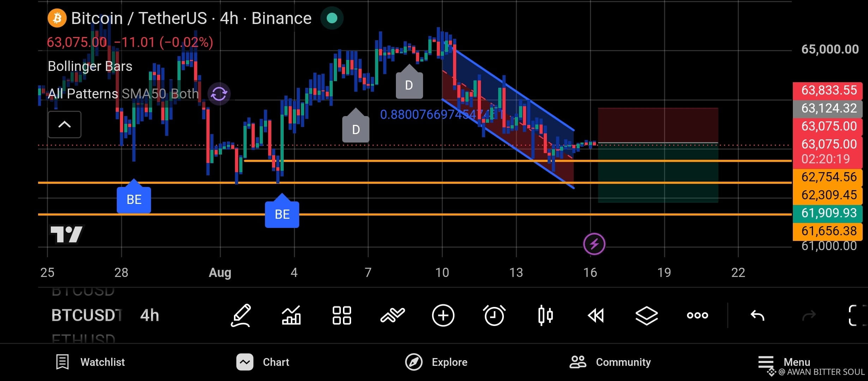The image size is (868, 381).
Task: Tap the 02:20:19 bar countdown timer
Action: coord(826,159)
